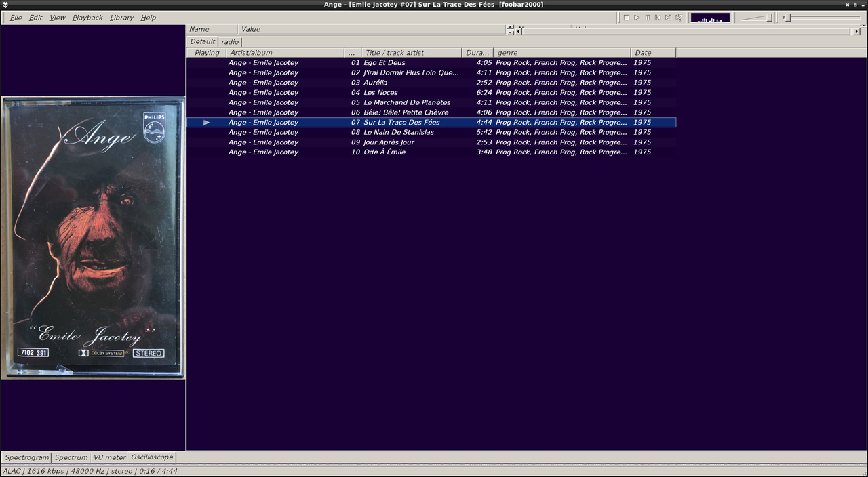Sort by the Duration column header
The image size is (868, 477).
click(477, 53)
